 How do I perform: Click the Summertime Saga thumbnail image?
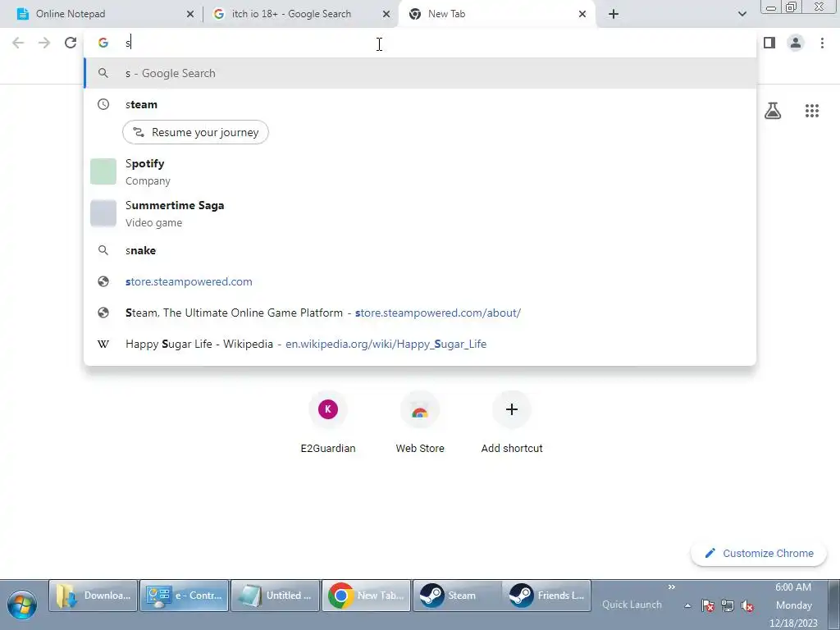tap(103, 213)
